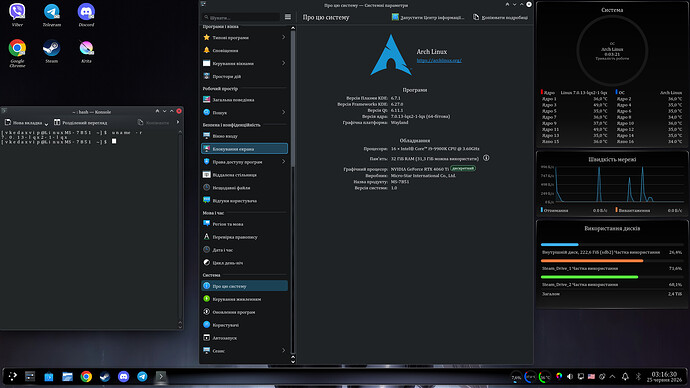Screen dimensions: 690x388
Task: Show more Konsole toolbar actions via overflow arrow
Action: [x=178, y=122]
